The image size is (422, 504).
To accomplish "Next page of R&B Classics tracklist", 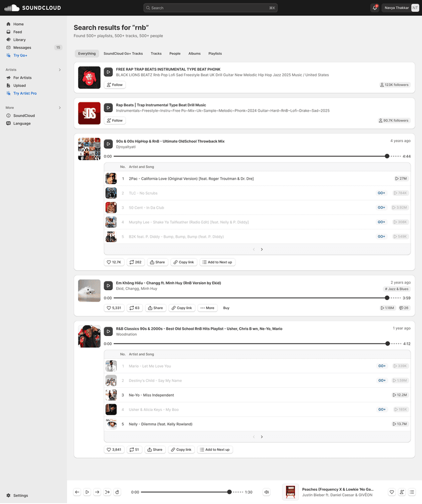I will (262, 437).
